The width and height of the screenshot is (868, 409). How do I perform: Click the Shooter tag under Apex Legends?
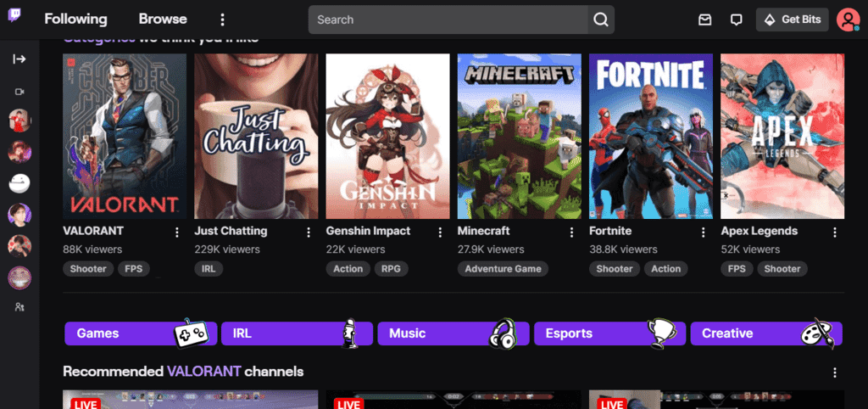tap(782, 269)
